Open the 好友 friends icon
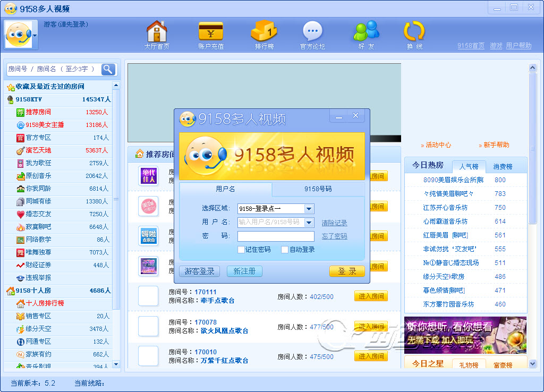Screen dimensions: 544x392 pos(367,35)
